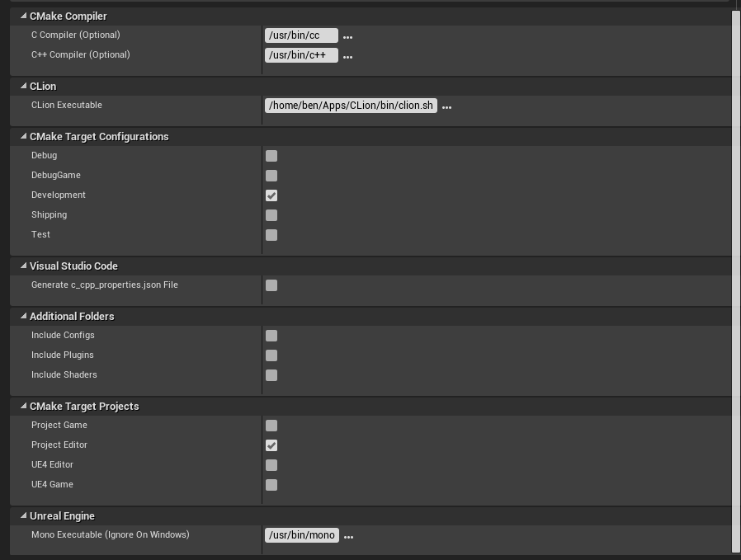The image size is (741, 560).
Task: Enable the Test target configuration
Action: click(271, 235)
